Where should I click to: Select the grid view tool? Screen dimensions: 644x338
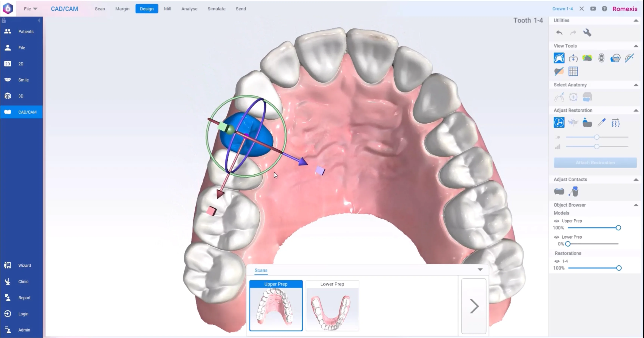coord(573,71)
